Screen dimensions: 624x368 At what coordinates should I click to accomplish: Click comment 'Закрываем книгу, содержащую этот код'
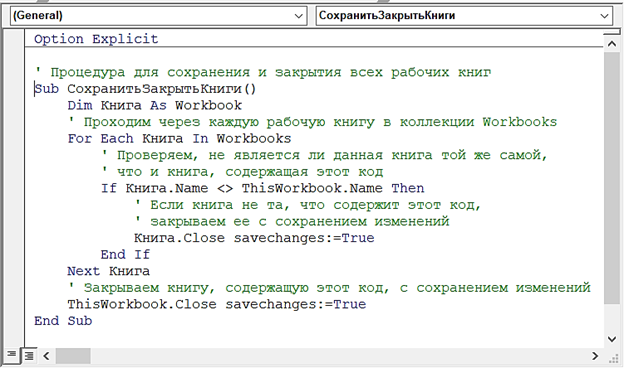click(x=329, y=288)
